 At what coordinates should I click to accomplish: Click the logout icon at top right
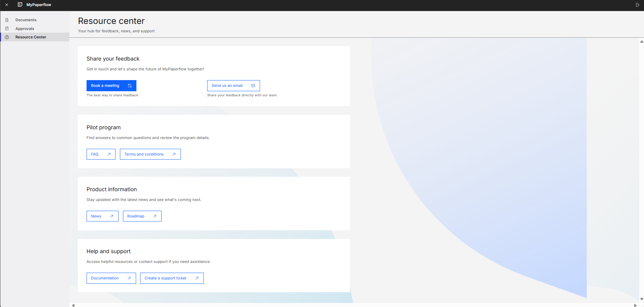pyautogui.click(x=638, y=5)
